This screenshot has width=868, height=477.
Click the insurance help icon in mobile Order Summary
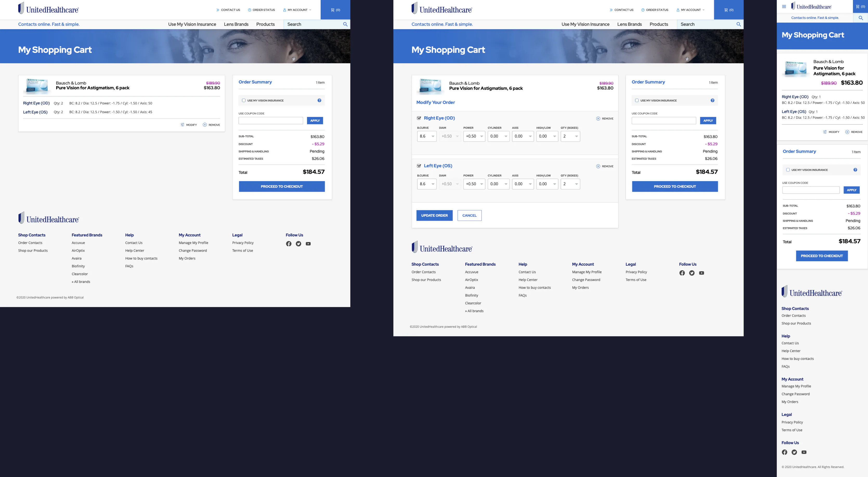(x=855, y=170)
